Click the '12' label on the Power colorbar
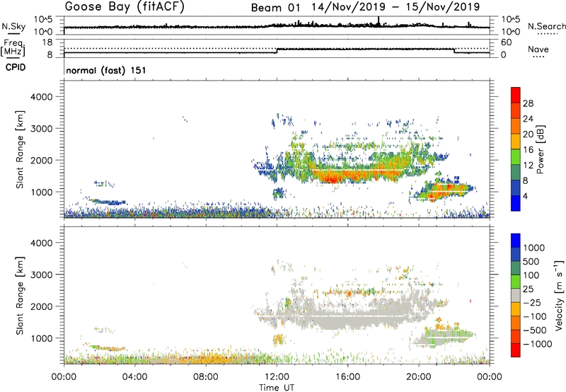Viewport: 566px width, 392px height. click(528, 166)
